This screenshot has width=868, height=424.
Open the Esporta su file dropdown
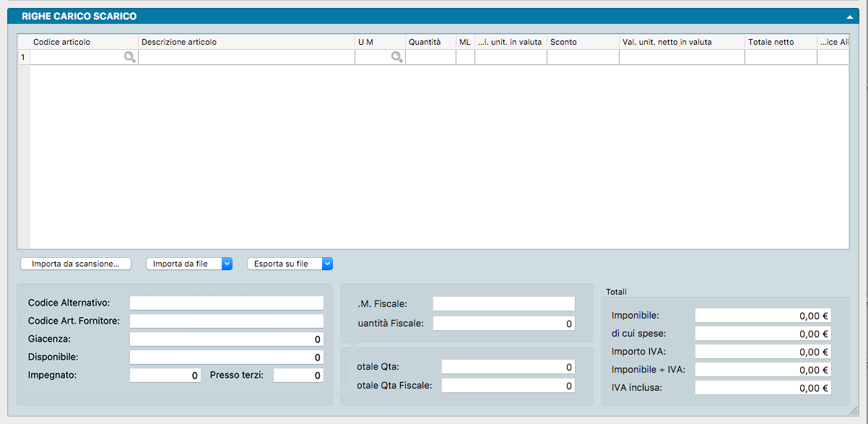pos(327,264)
